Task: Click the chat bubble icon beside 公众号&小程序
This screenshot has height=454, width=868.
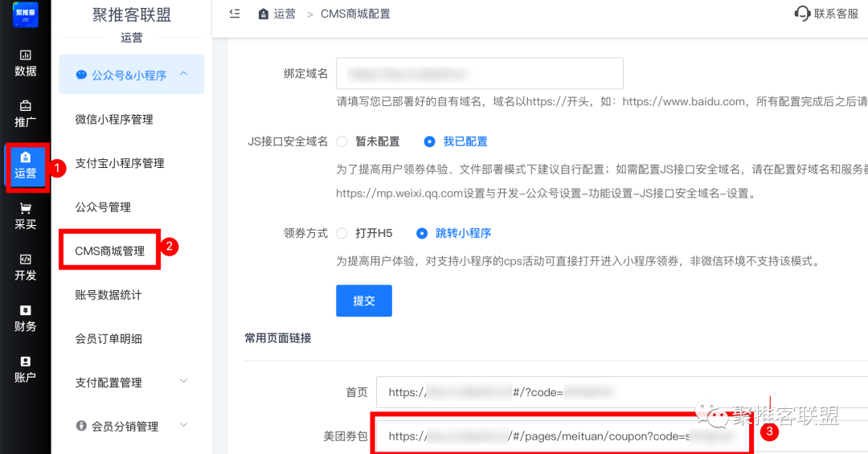Action: pos(81,75)
